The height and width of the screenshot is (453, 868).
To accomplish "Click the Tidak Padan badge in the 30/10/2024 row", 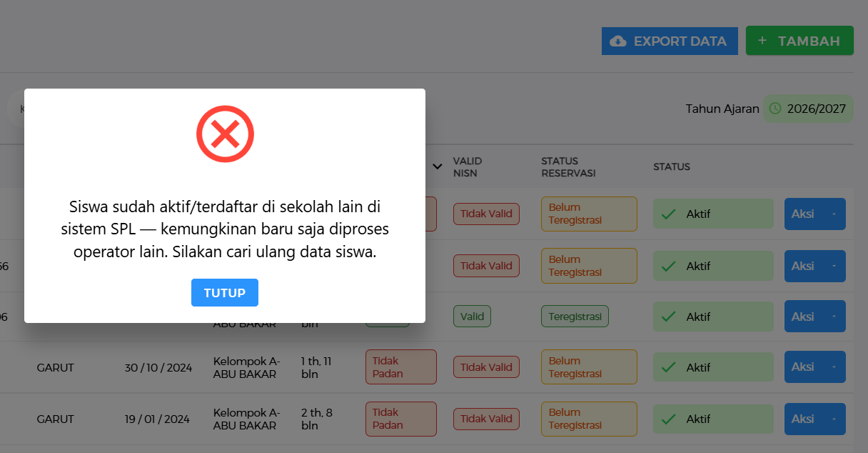I will tap(400, 367).
